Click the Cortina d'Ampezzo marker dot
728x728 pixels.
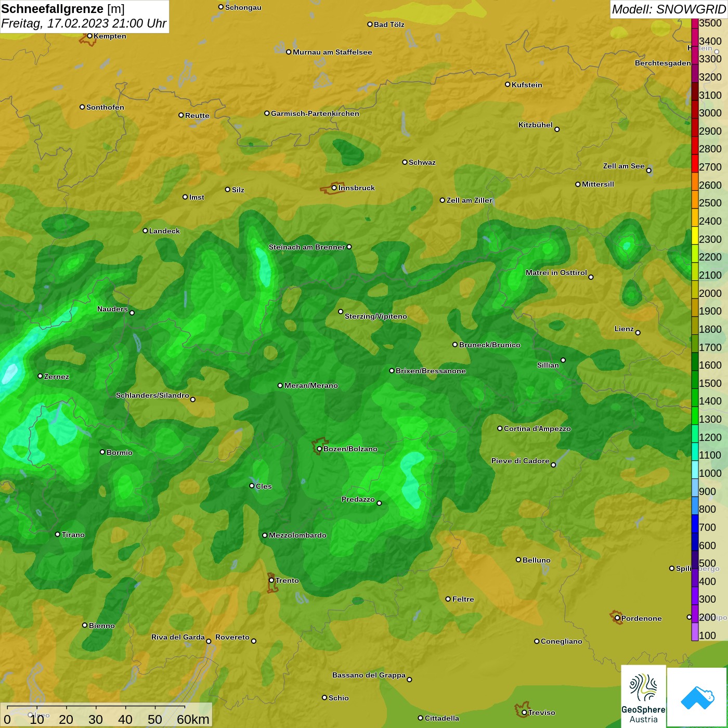tap(500, 428)
